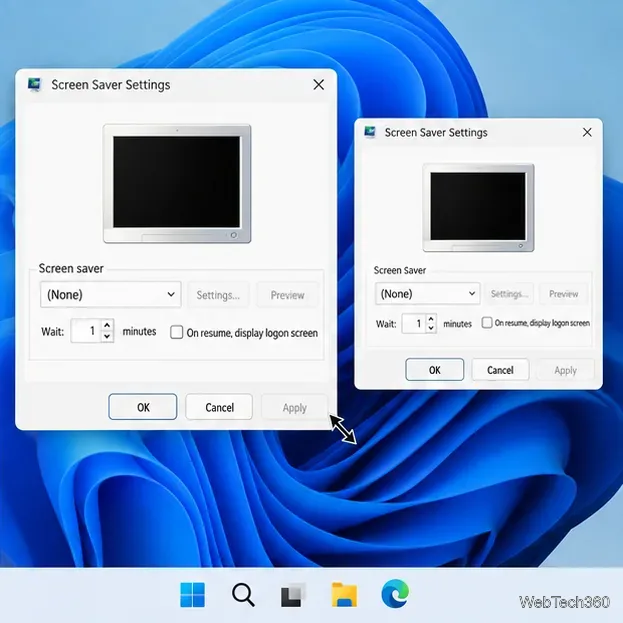The image size is (623, 623).
Task: Click Wait value field in smaller window
Action: tap(414, 323)
